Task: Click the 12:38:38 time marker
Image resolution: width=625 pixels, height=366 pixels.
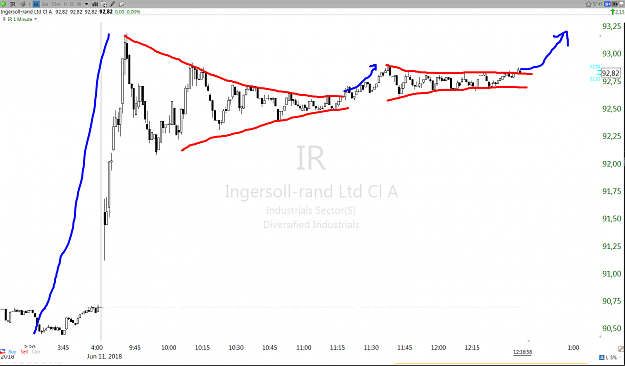Action: click(522, 352)
